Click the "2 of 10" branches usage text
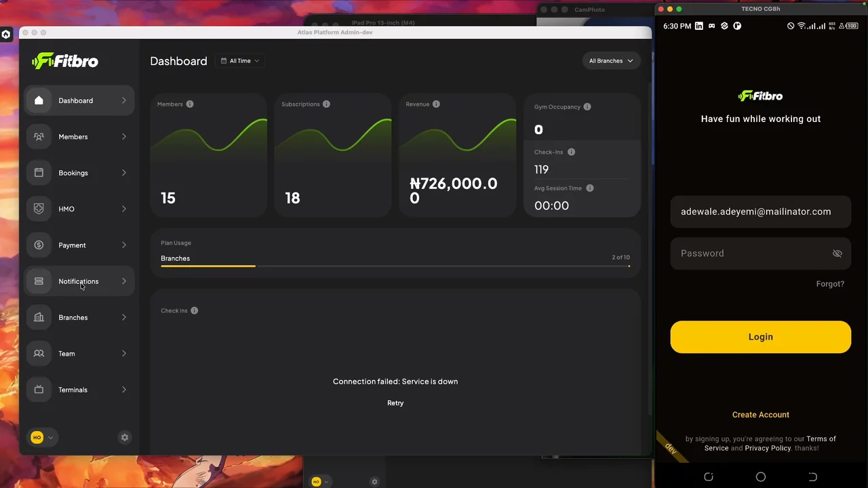This screenshot has width=868, height=488. (x=620, y=258)
